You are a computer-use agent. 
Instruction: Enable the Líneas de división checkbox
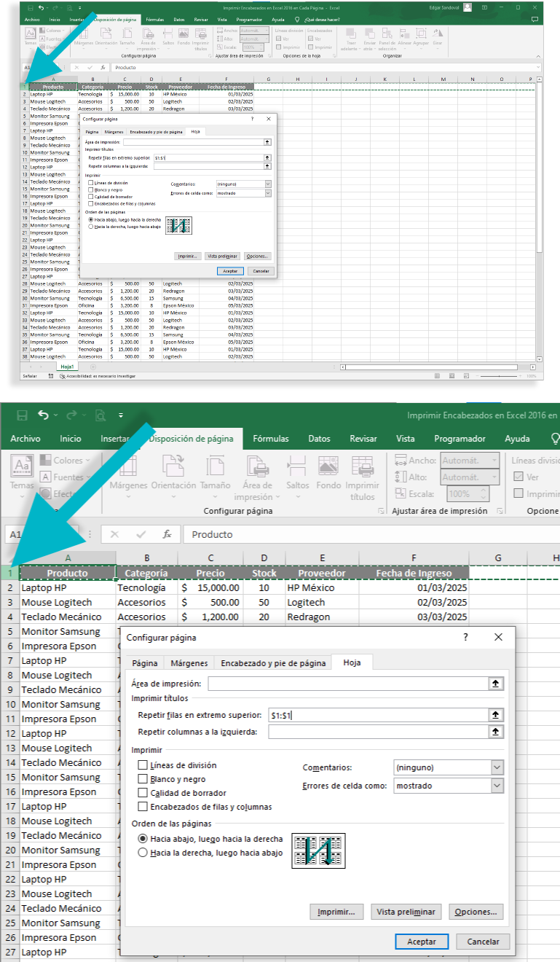[143, 765]
